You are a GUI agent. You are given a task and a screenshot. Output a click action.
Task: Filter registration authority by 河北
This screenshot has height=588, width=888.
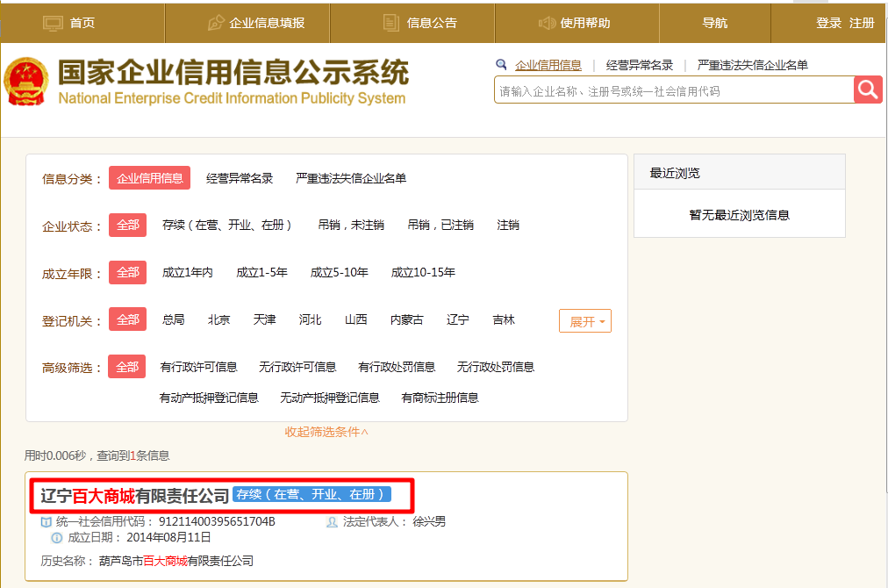point(311,319)
